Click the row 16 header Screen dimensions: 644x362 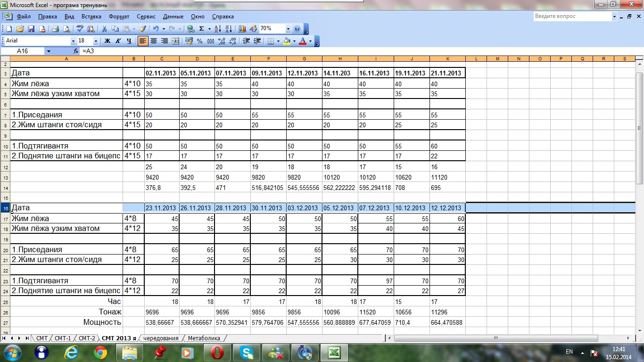(5, 208)
